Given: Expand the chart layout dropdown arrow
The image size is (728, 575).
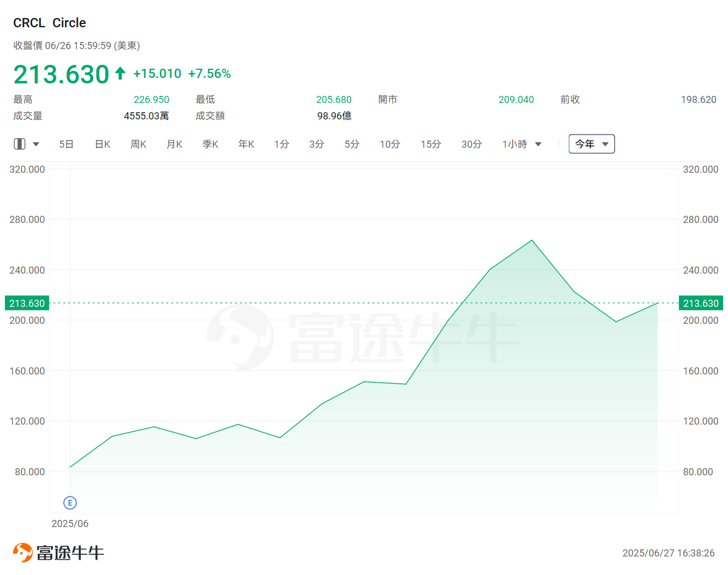Looking at the screenshot, I should pos(36,144).
